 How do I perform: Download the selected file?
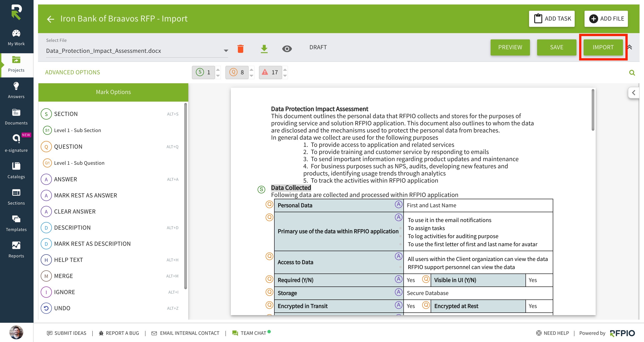(264, 49)
